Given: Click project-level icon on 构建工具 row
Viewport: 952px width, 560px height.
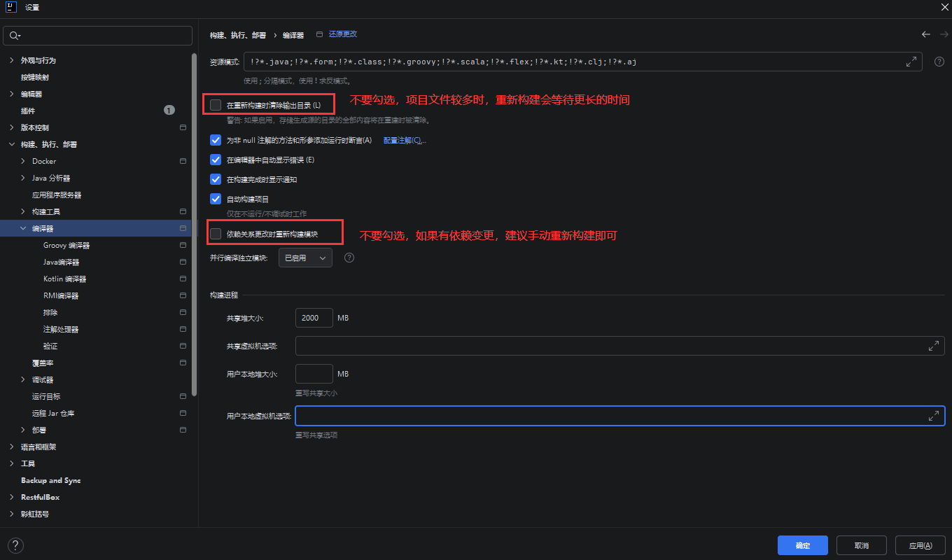Looking at the screenshot, I should [x=183, y=211].
